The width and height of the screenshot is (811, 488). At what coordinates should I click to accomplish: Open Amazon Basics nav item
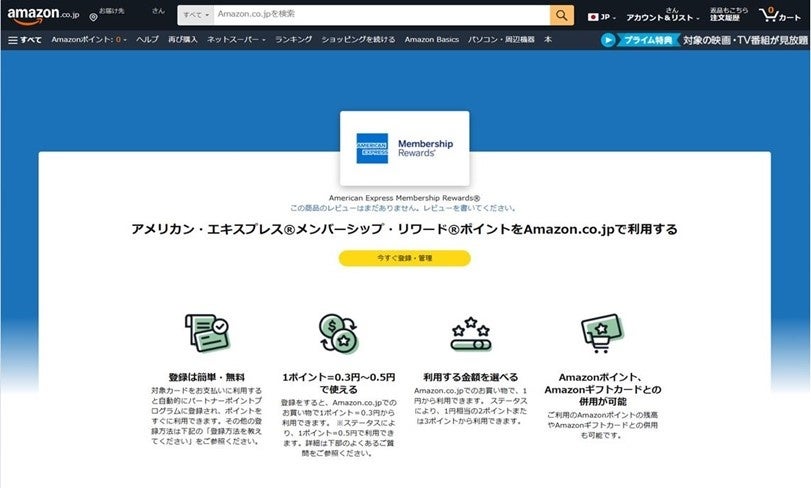432,40
